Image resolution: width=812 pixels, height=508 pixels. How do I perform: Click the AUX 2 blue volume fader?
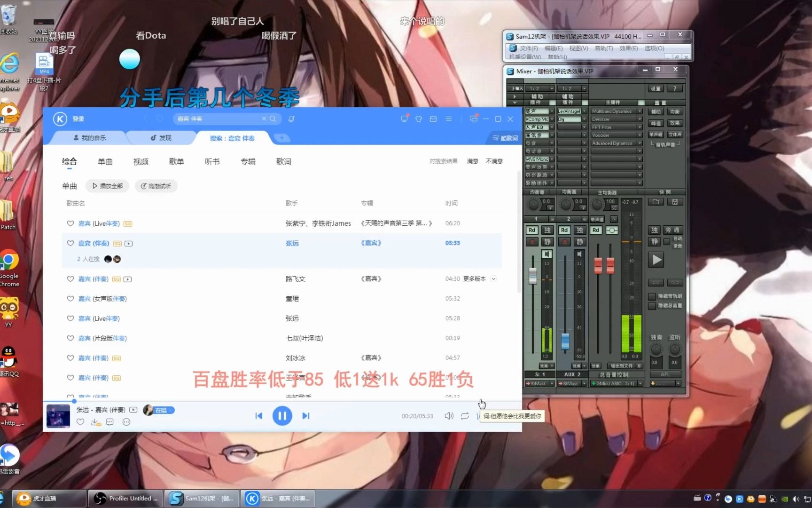565,341
